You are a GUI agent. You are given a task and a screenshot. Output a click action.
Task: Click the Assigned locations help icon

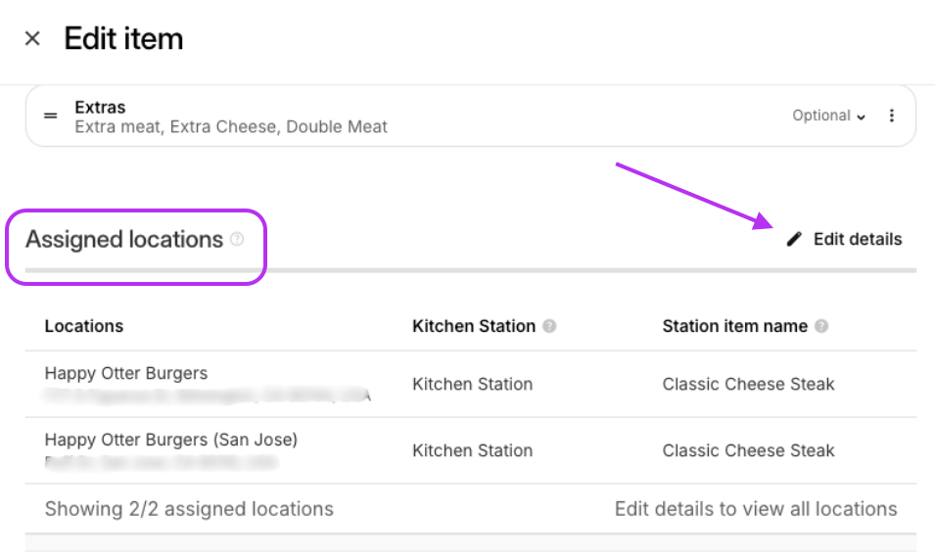(237, 240)
